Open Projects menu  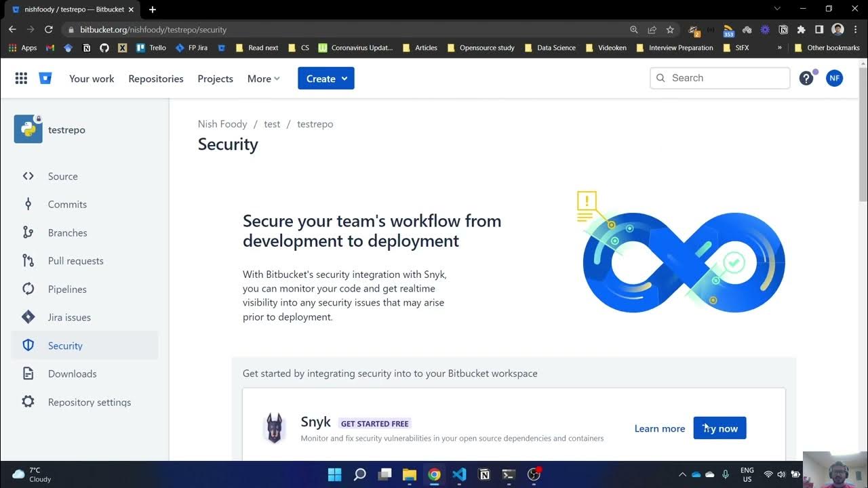216,79
